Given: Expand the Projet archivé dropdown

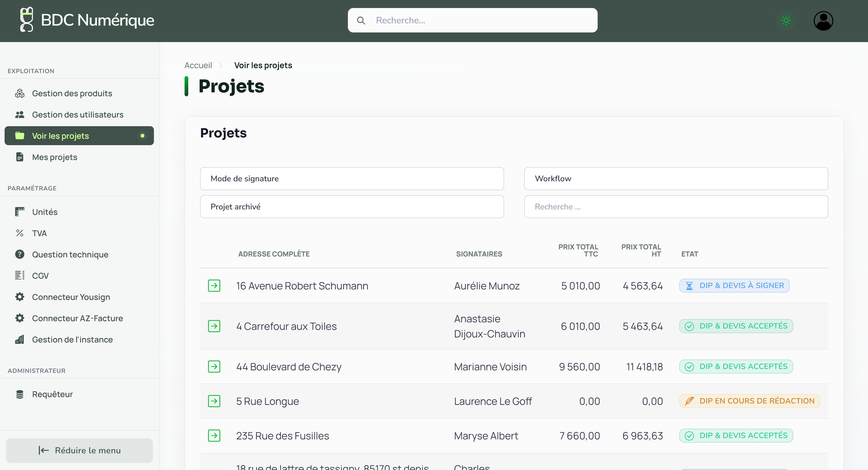Looking at the screenshot, I should coord(352,207).
